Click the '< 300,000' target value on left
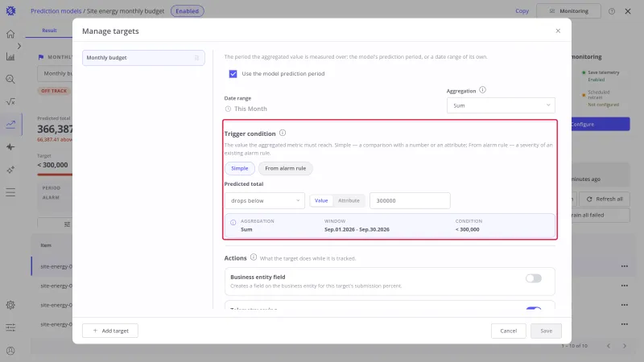Viewport: 644px width, 362px height. (52, 165)
